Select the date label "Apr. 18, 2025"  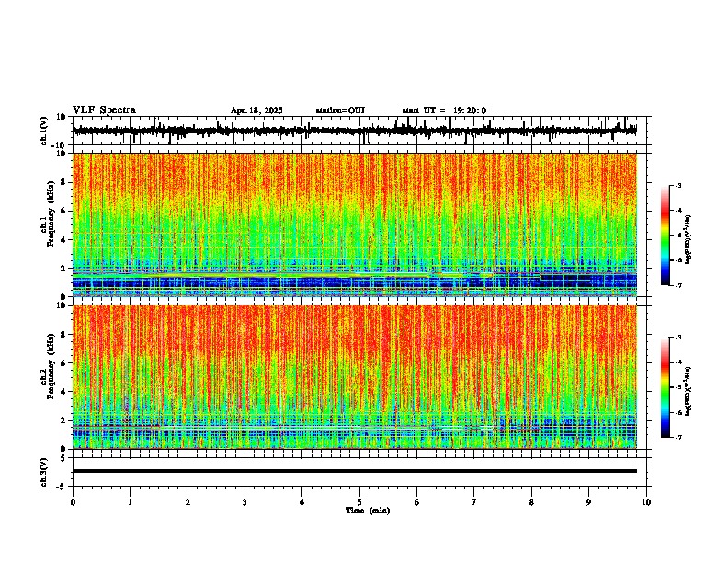coord(256,110)
